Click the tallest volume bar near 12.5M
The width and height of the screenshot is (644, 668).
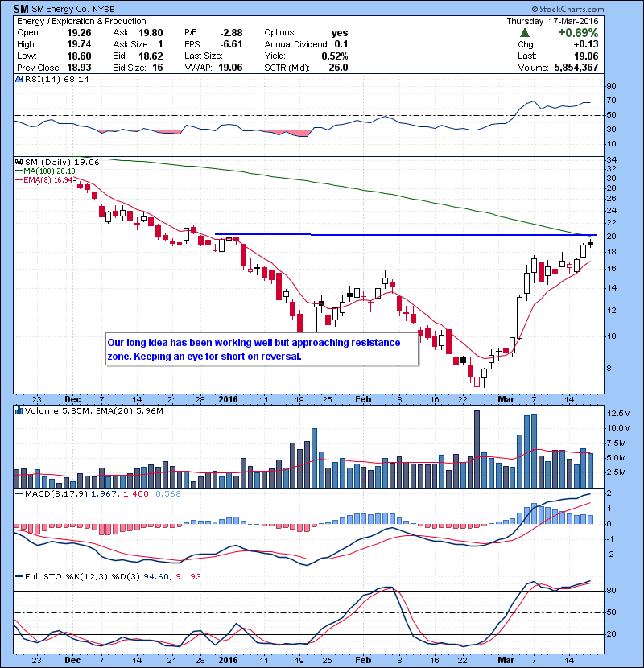tap(477, 449)
